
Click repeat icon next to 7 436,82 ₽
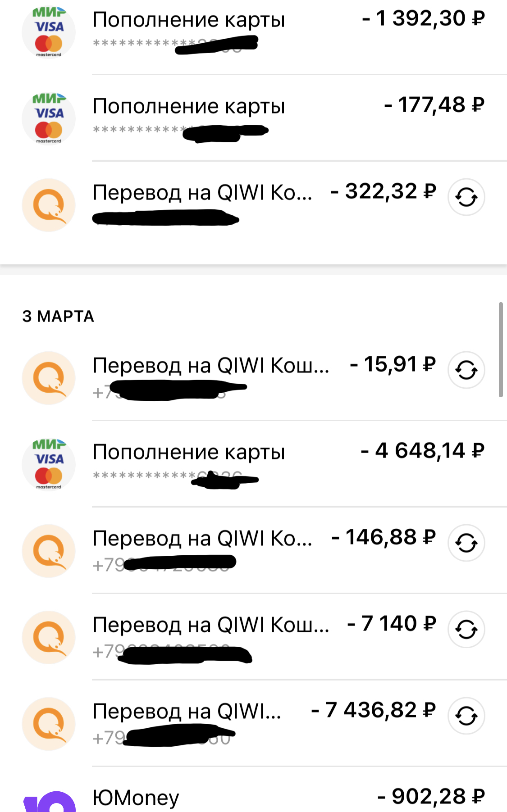466,716
